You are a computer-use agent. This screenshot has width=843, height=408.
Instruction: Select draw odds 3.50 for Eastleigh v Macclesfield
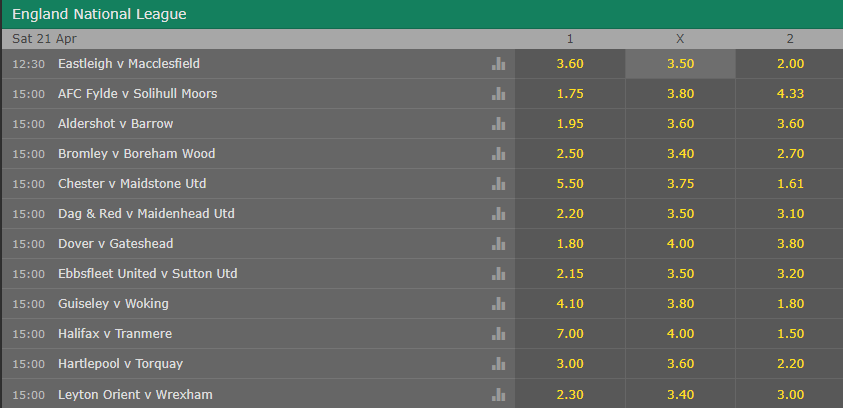coord(680,64)
